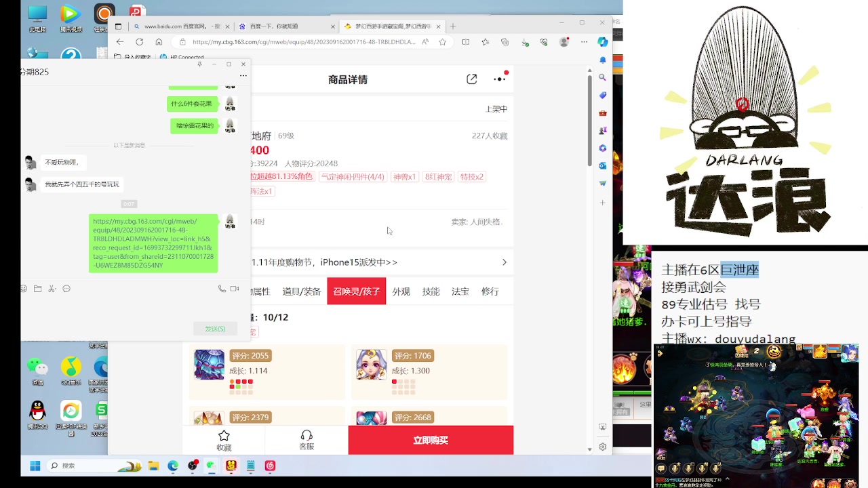Click the Edge address bar URL
Screen dimensions: 868x488
304,42
